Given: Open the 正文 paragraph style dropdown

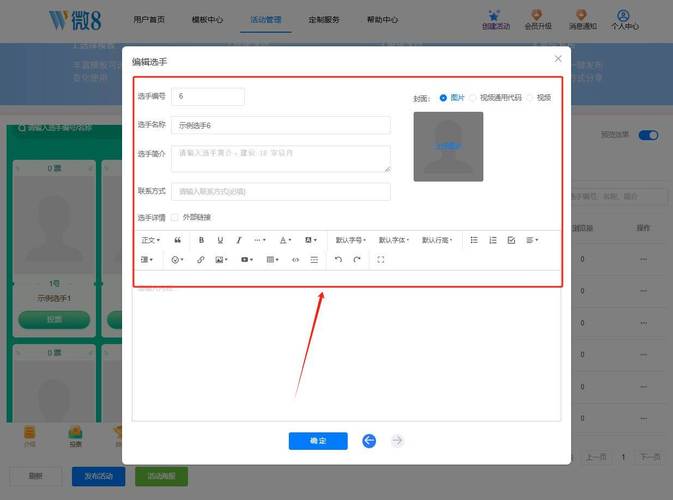Looking at the screenshot, I should coord(150,240).
